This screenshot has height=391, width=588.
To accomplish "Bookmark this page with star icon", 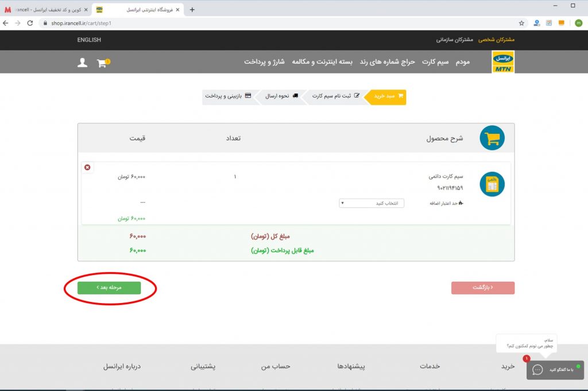I will [x=521, y=23].
